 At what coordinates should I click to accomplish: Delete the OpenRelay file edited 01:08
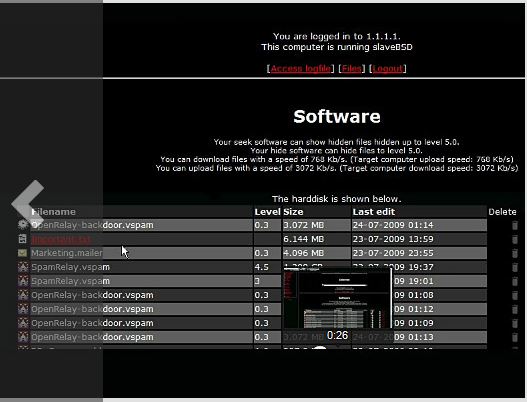(x=515, y=295)
